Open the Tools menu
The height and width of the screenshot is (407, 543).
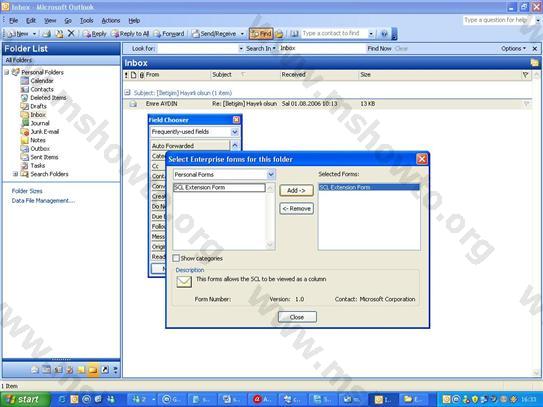[x=87, y=20]
